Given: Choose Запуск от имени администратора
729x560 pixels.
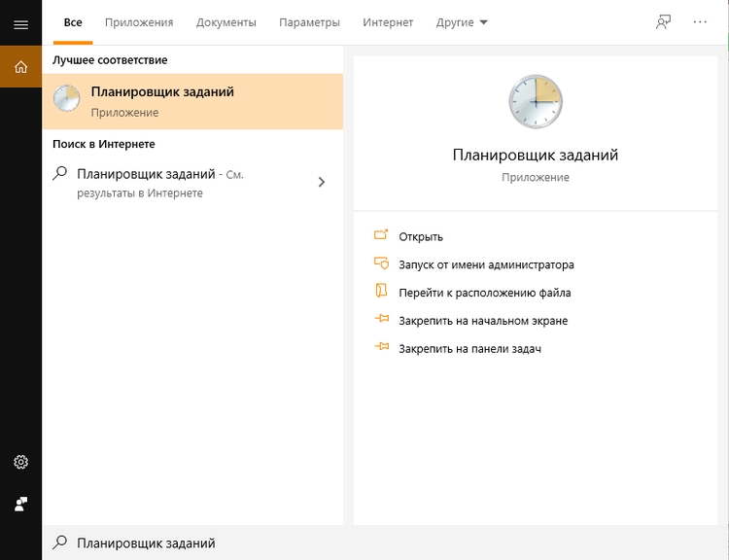Looking at the screenshot, I should [486, 264].
